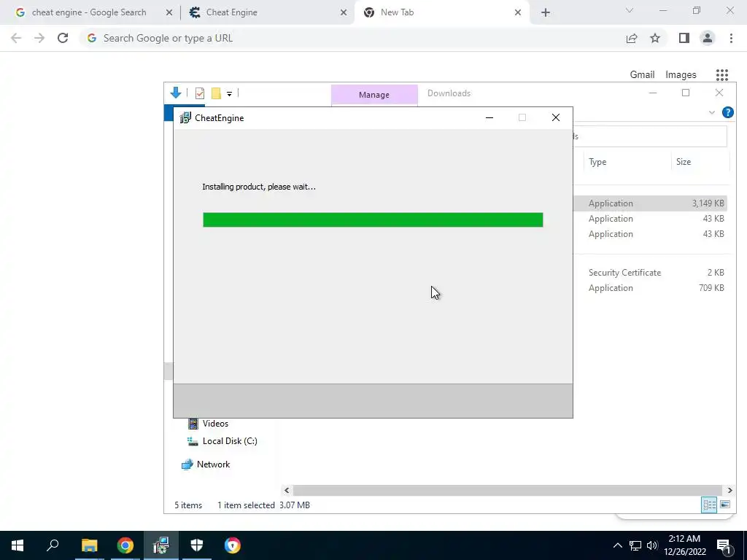This screenshot has height=560, width=747.
Task: Open Chrome three-dot menu
Action: (x=731, y=38)
